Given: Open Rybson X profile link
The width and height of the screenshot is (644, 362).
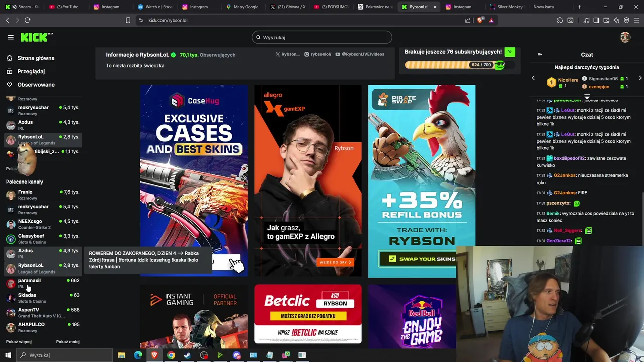Looking at the screenshot, I should coord(288,54).
